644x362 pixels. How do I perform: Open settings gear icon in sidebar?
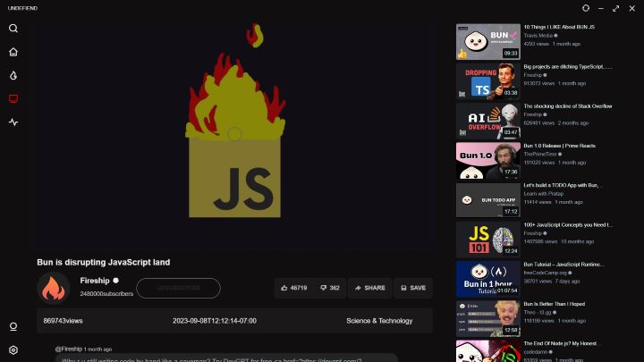pyautogui.click(x=13, y=350)
